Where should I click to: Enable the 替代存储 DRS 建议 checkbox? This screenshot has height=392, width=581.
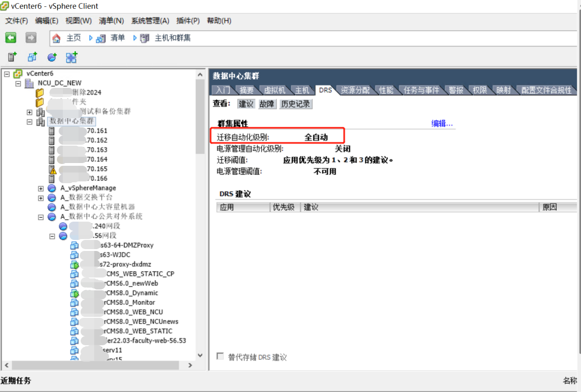(x=220, y=358)
